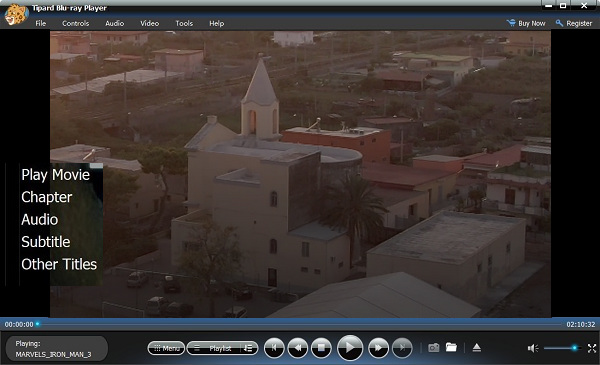Image resolution: width=600 pixels, height=365 pixels.
Task: Click the shopping cart icon
Action: coord(511,23)
